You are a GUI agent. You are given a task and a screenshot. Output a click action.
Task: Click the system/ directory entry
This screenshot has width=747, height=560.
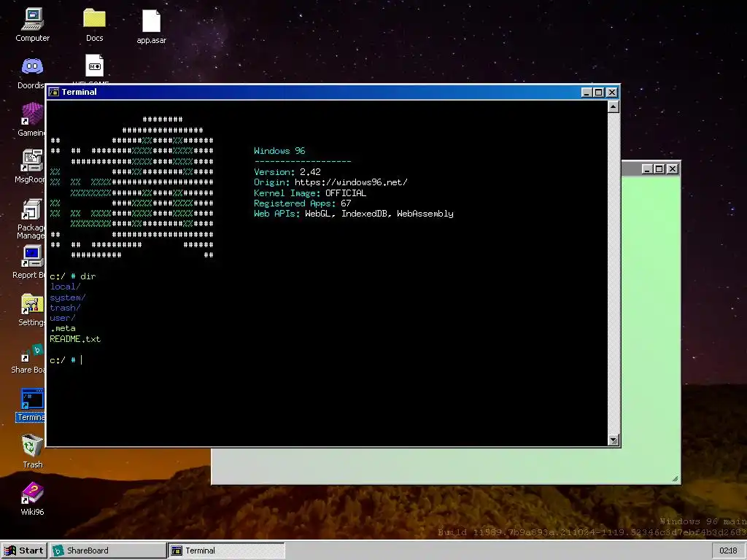tap(68, 297)
